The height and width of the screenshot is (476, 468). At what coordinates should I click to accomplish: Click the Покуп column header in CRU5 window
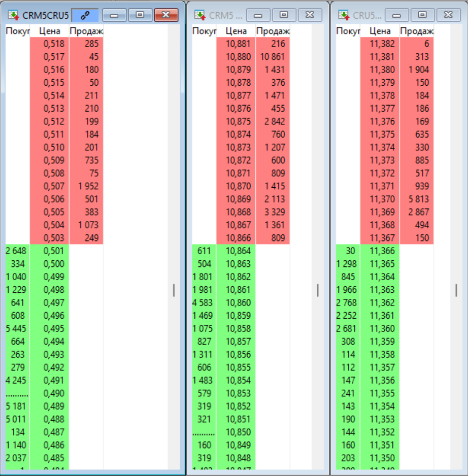point(348,31)
